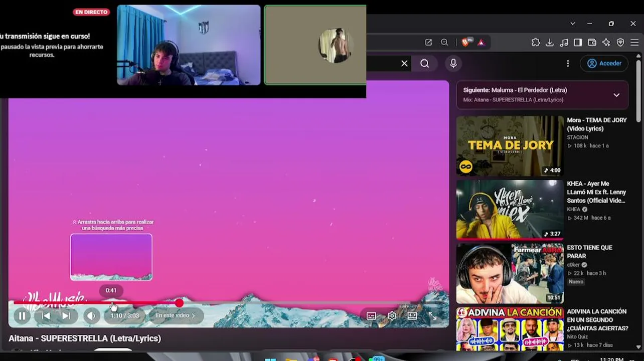Click the 'ESTO TIENE QUE PARAR' video title
Image resolution: width=644 pixels, height=361 pixels.
click(x=590, y=252)
